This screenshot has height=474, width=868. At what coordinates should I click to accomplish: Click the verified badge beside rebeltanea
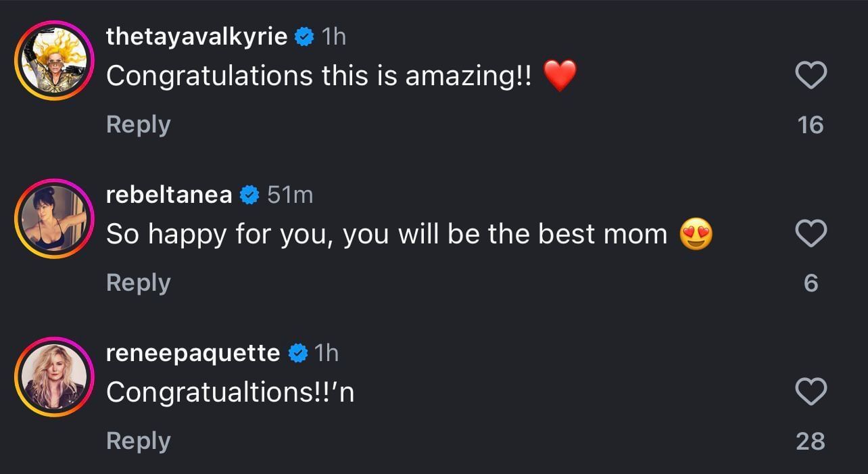248,194
